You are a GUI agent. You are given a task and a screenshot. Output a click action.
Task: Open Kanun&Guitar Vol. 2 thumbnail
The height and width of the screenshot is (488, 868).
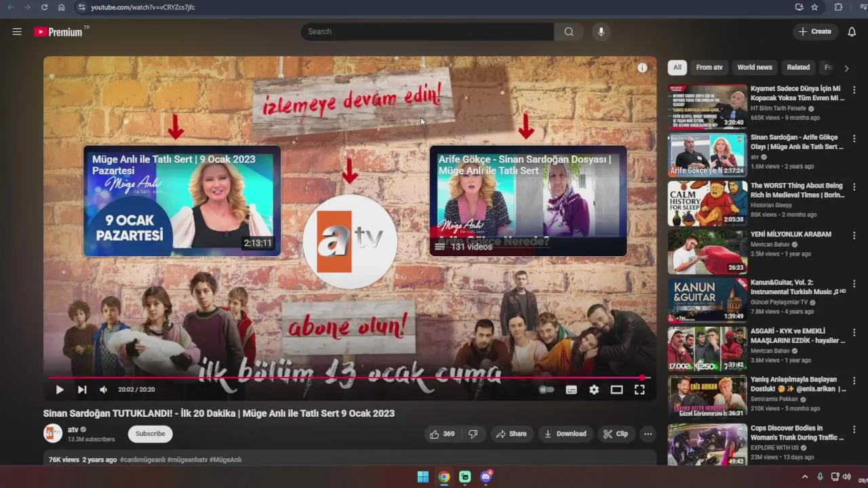pyautogui.click(x=707, y=300)
